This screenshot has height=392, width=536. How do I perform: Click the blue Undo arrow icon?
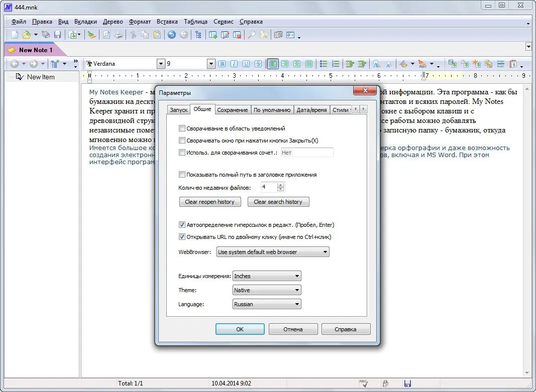172,35
